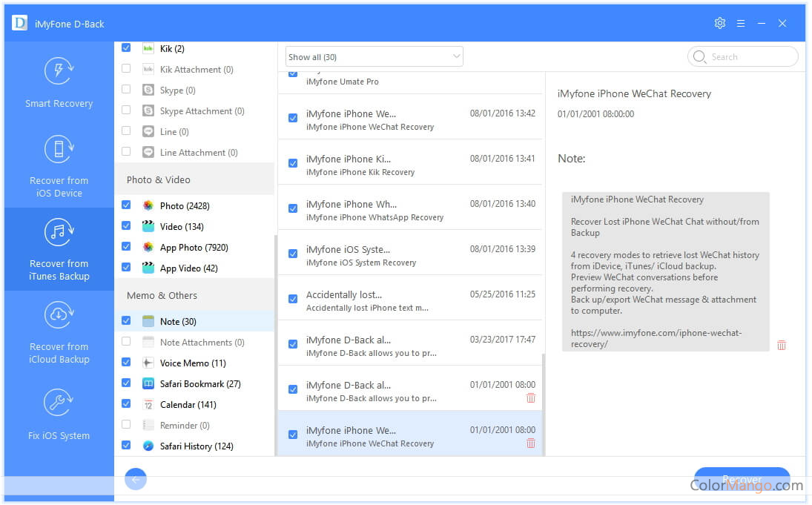Click the Recover button
Screen dimensions: 812x505
[x=742, y=479]
